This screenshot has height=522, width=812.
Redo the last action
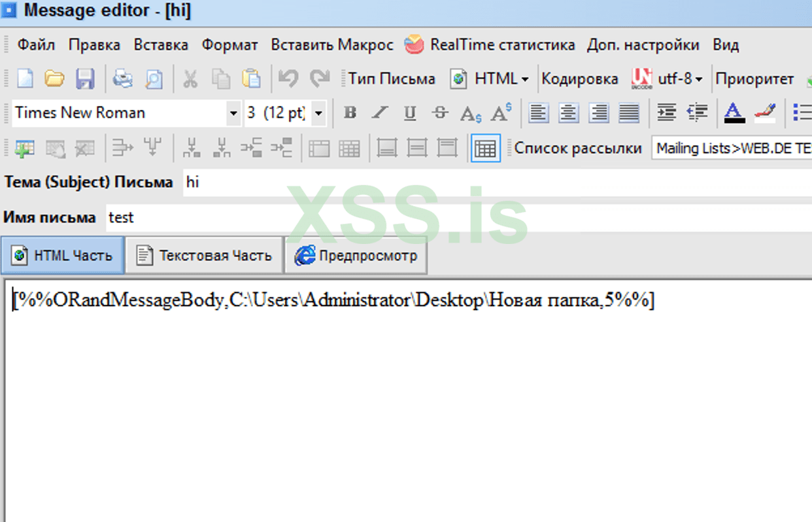point(320,79)
